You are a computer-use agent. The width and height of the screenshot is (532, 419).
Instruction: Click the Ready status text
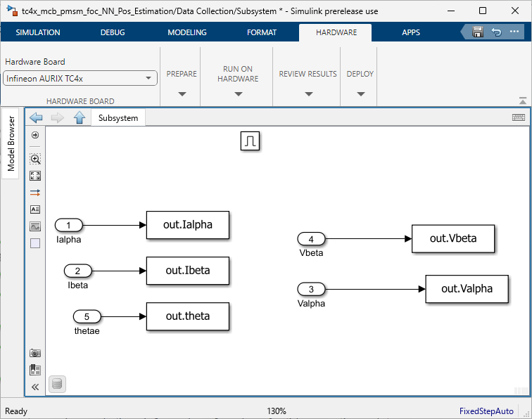[16, 411]
